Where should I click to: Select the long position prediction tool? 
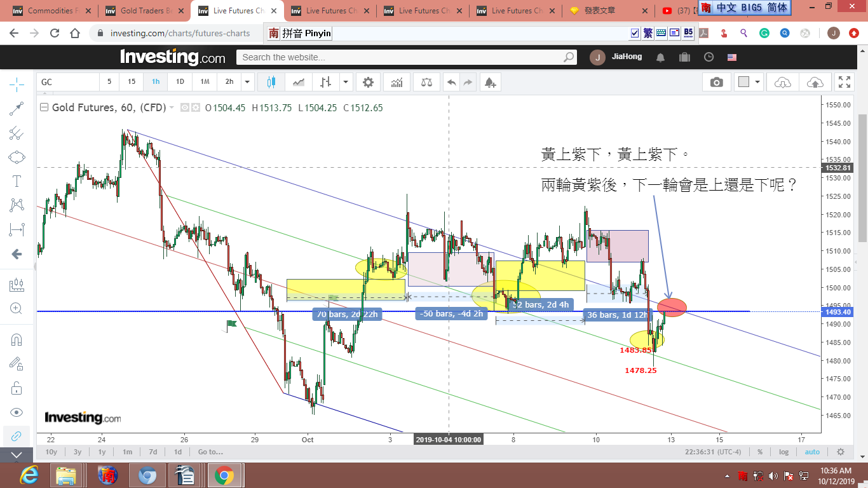pyautogui.click(x=17, y=229)
